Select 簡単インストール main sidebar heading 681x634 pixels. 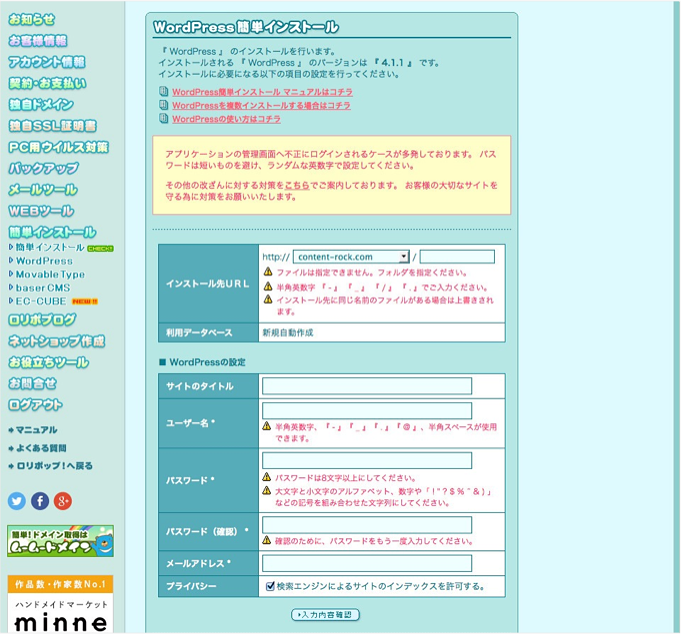(53, 232)
